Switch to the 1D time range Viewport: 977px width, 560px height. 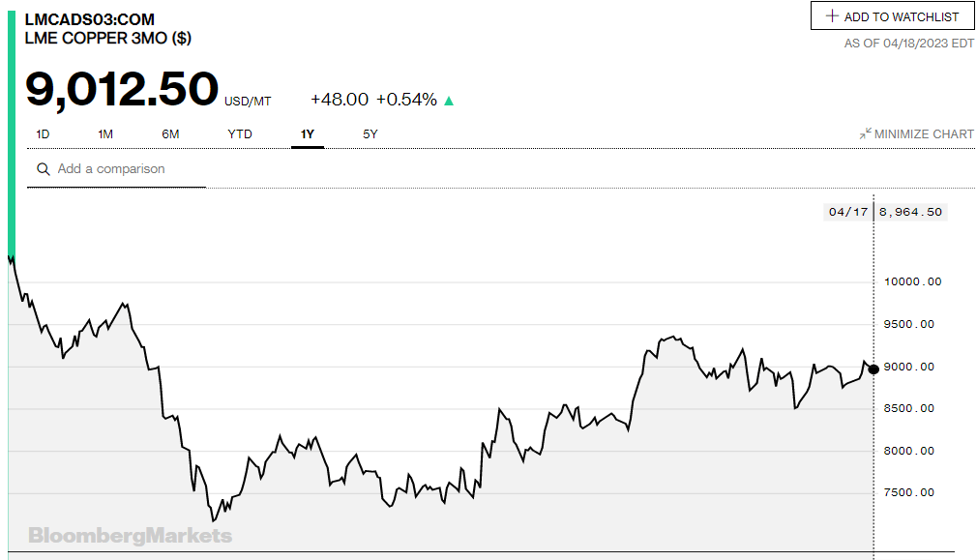43,133
